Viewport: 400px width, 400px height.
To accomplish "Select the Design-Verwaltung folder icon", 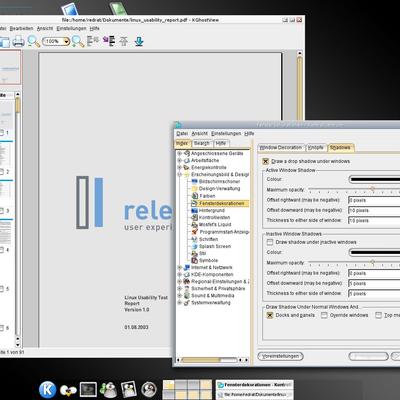I will click(x=195, y=189).
